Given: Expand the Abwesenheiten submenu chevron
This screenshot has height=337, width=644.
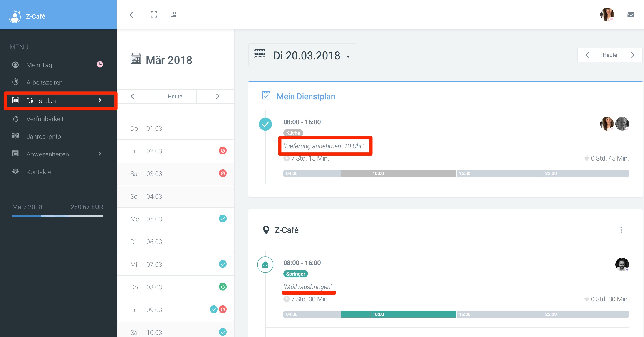Looking at the screenshot, I should pos(100,154).
